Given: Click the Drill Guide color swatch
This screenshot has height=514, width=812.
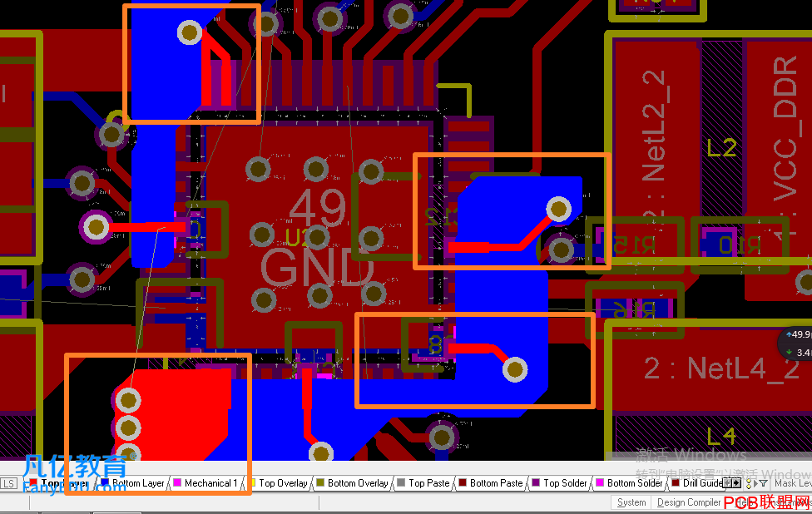Looking at the screenshot, I should 676,483.
